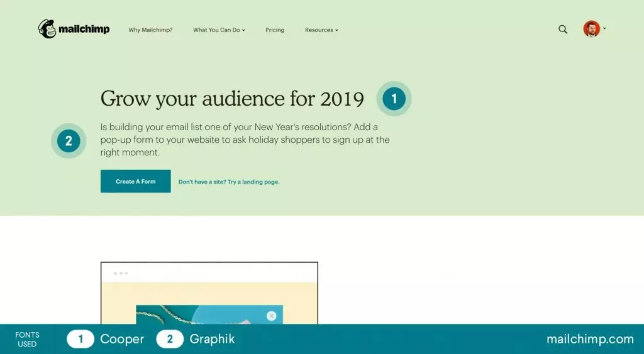Click the Mailchimp logo
This screenshot has width=644, height=354.
[x=74, y=29]
